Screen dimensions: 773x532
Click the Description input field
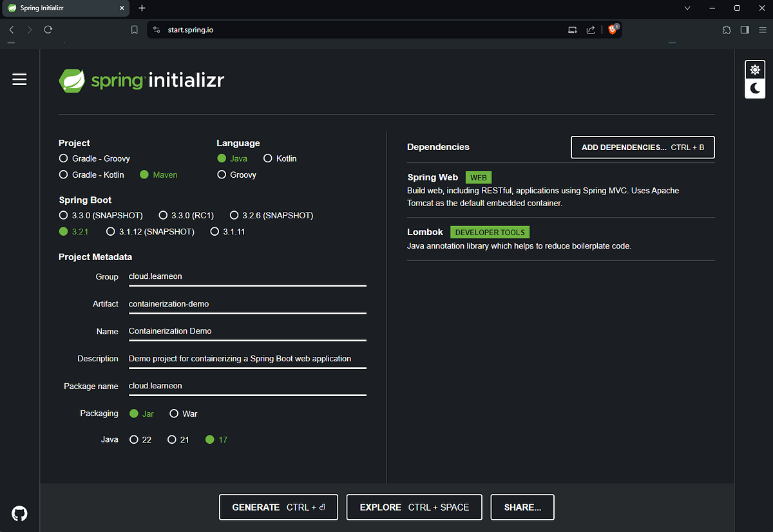tap(247, 359)
